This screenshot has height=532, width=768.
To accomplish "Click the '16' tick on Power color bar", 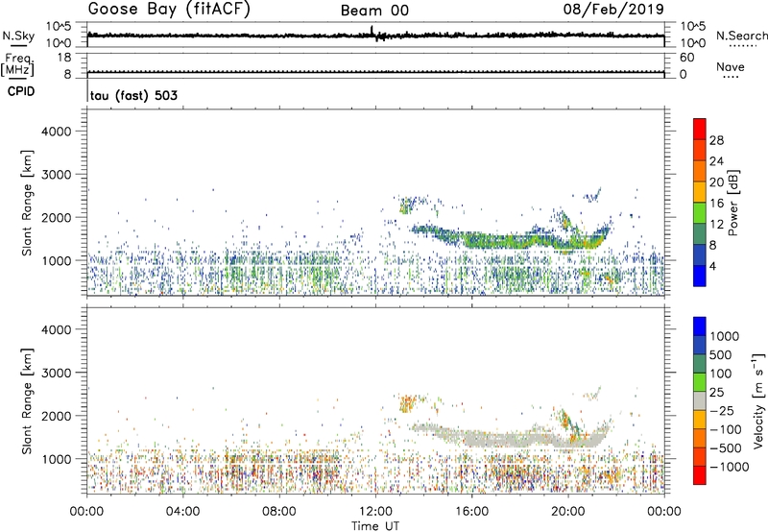I will coord(716,204).
